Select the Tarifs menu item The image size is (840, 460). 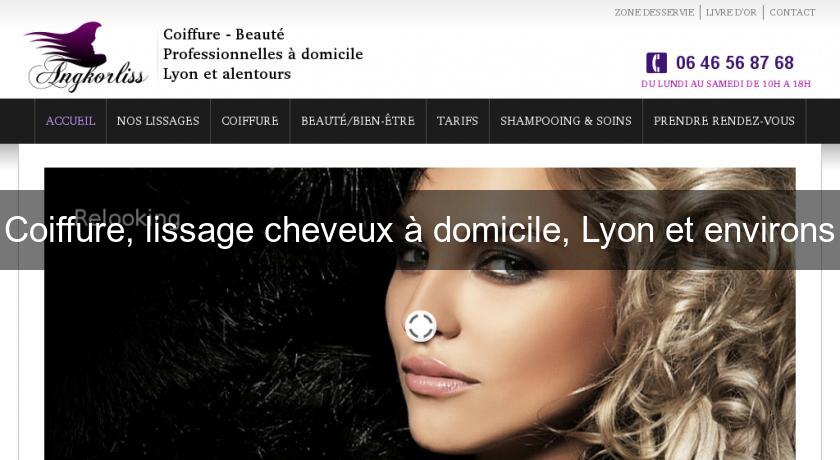coord(458,121)
